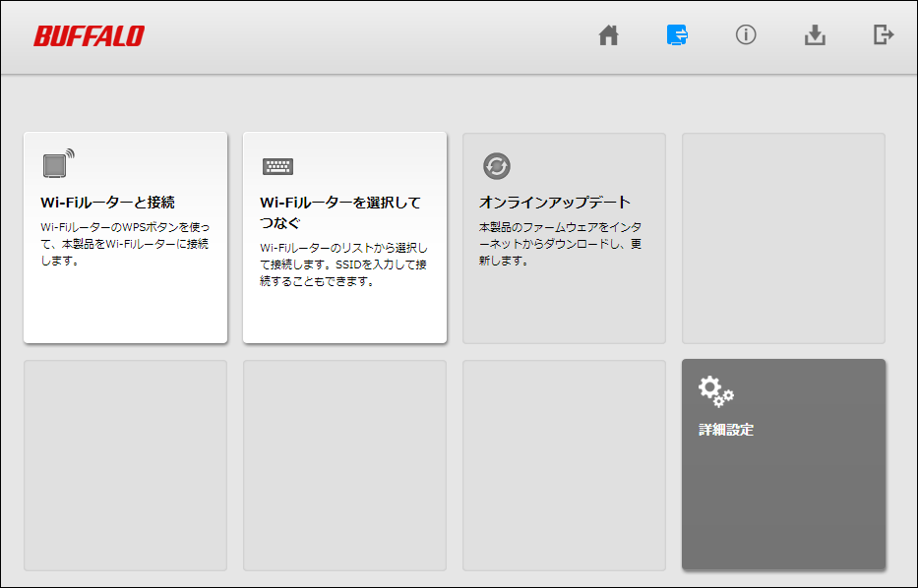Click the ファームウェア download description text
The image size is (918, 588).
pyautogui.click(x=560, y=244)
